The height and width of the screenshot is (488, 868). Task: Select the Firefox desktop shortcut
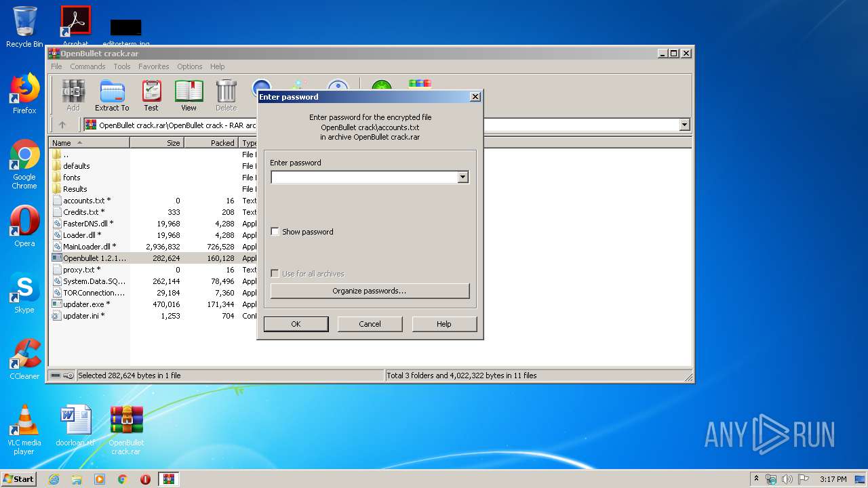tap(24, 93)
